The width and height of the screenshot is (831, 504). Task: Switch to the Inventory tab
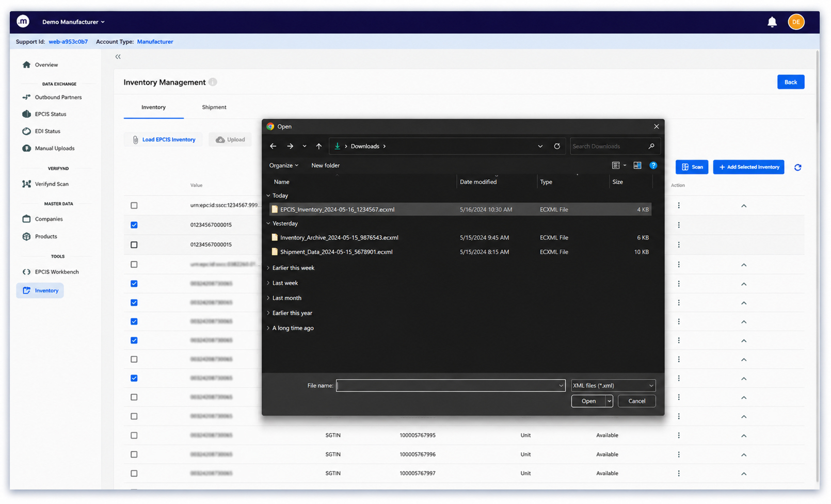(153, 107)
